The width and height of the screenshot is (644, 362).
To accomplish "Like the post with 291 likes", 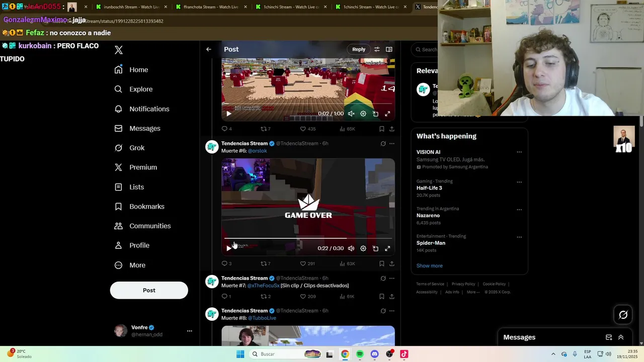I will 307,263.
